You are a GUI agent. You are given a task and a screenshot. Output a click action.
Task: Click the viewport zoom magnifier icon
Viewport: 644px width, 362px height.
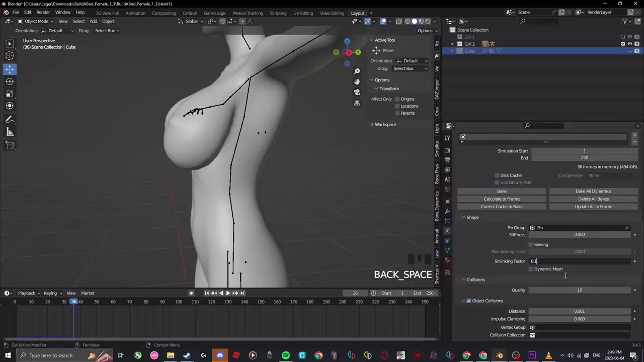coord(357,71)
